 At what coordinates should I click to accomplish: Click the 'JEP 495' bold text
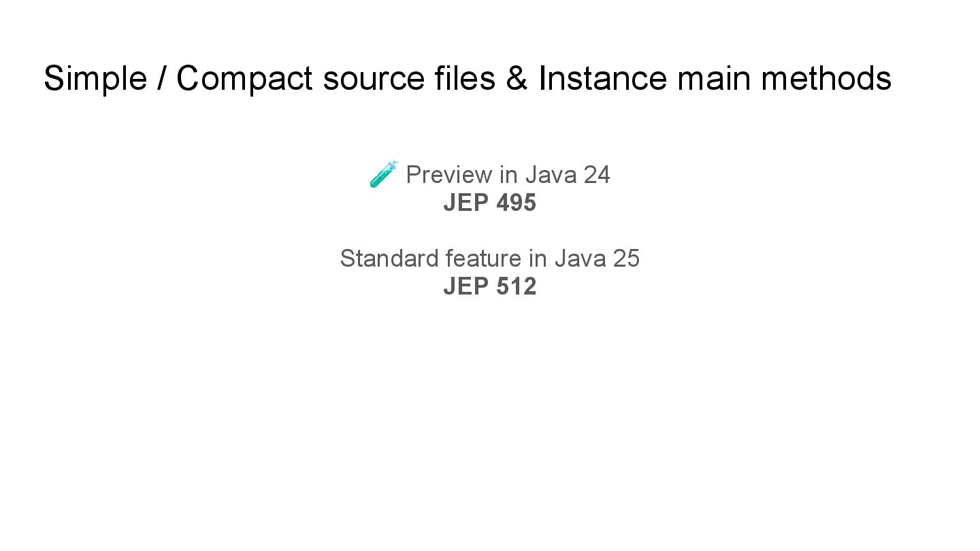(x=489, y=203)
